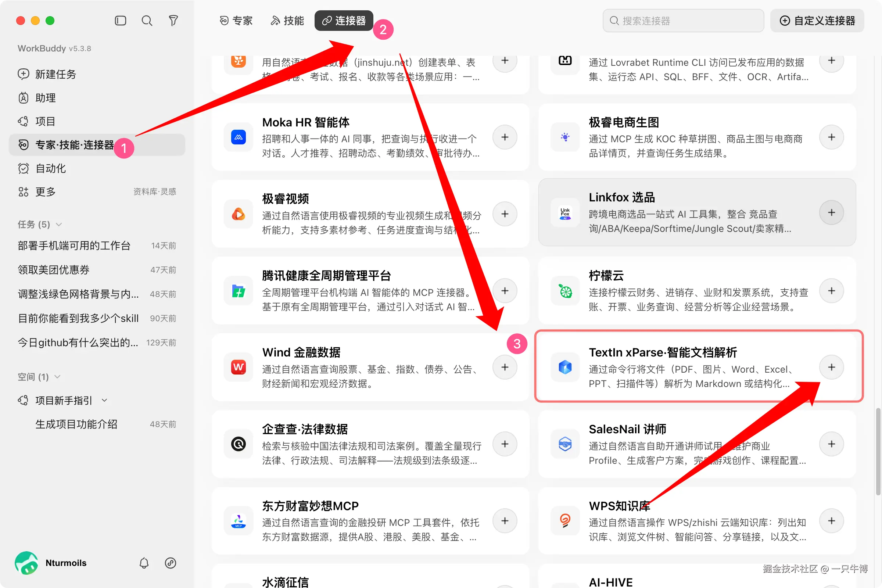Click the 柠檬云 green lemon icon
This screenshot has height=588, width=882.
[565, 291]
